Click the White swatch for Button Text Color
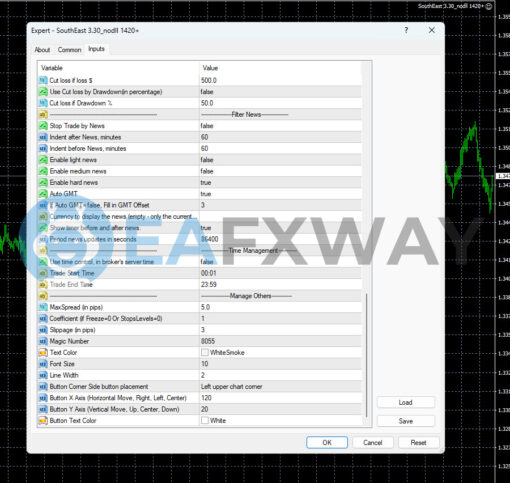This screenshot has height=483, width=510. [205, 420]
